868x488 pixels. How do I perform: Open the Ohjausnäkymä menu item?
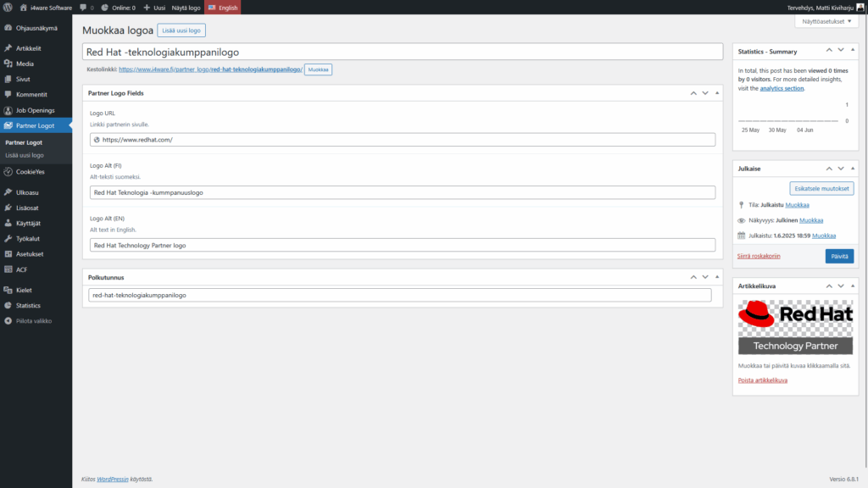pos(36,28)
